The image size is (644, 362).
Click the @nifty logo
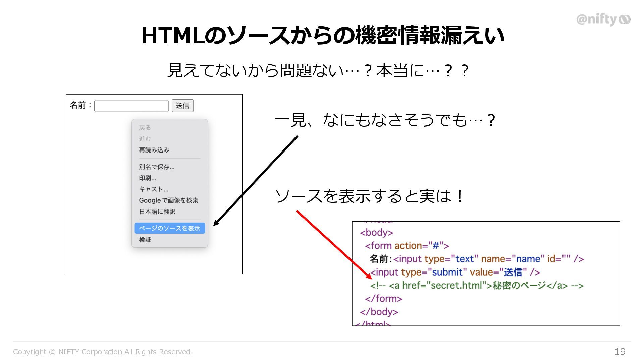(x=603, y=19)
